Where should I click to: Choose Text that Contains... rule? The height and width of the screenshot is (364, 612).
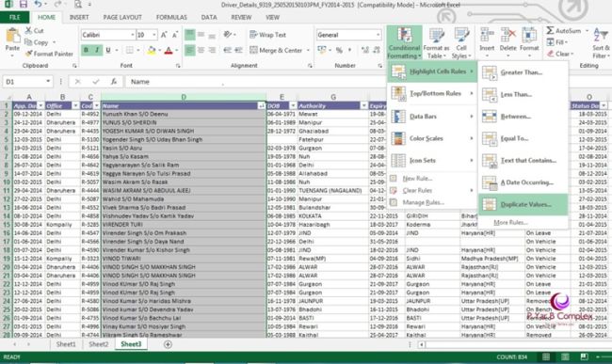tap(523, 160)
